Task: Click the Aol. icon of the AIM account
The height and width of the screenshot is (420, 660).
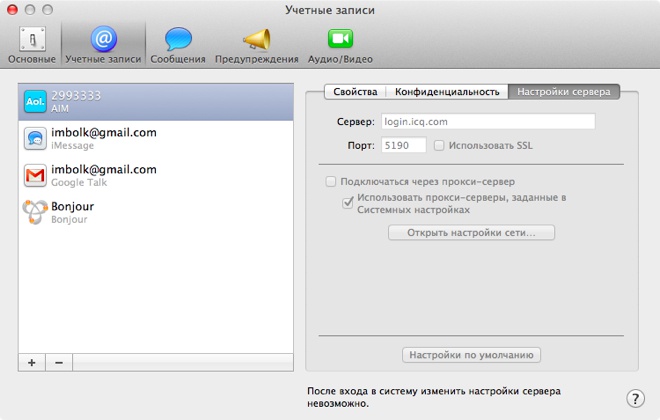Action: (35, 102)
